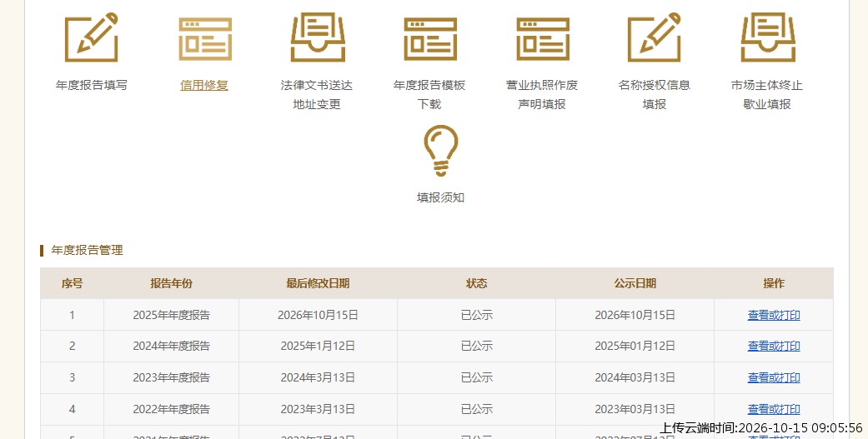
Task: Open 查看或打印 for the 2022年年度报告
Action: pyautogui.click(x=773, y=409)
